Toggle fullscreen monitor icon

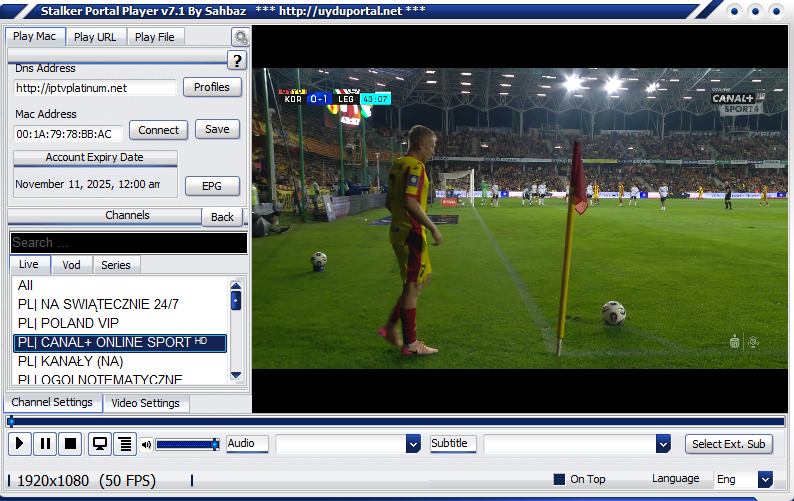click(100, 444)
